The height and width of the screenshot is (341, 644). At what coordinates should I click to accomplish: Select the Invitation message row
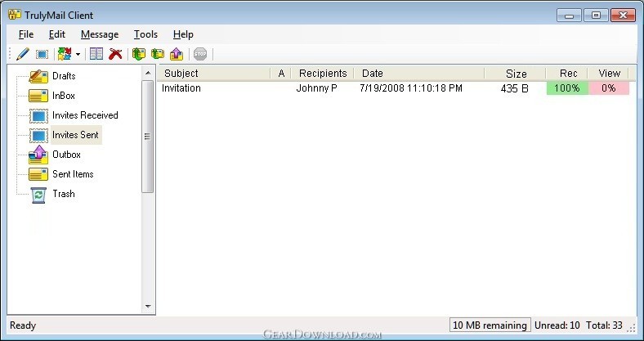[x=395, y=88]
